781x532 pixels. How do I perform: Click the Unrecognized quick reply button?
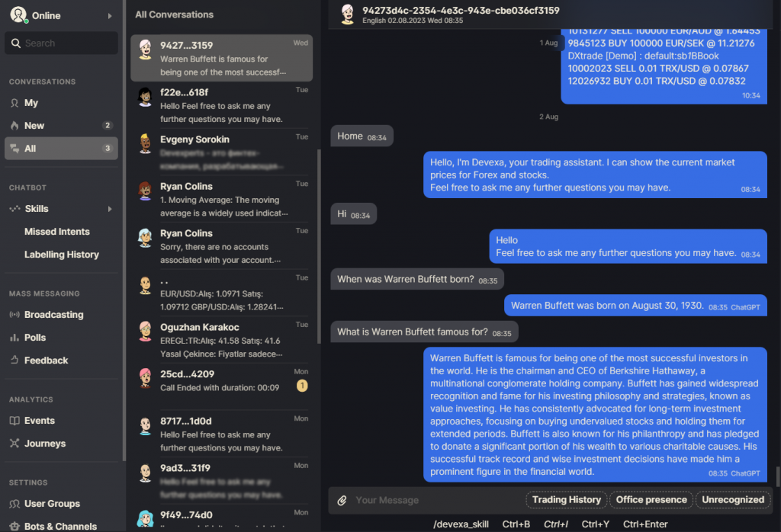click(733, 500)
